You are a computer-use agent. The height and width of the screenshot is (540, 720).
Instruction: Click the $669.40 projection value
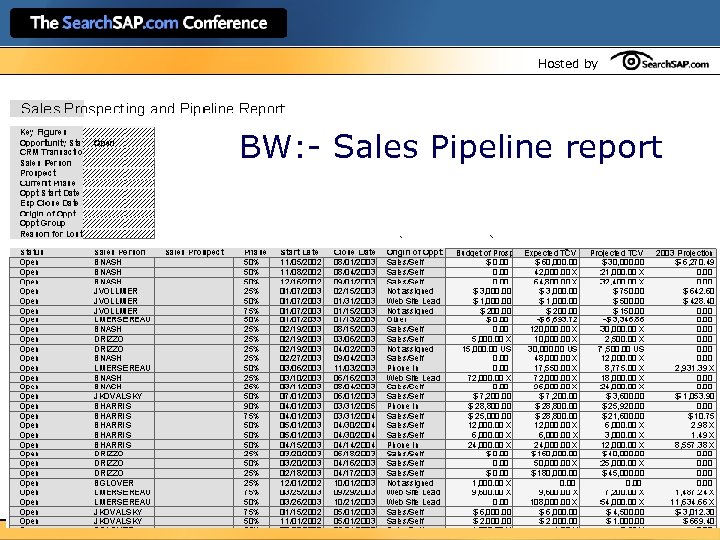click(698, 521)
